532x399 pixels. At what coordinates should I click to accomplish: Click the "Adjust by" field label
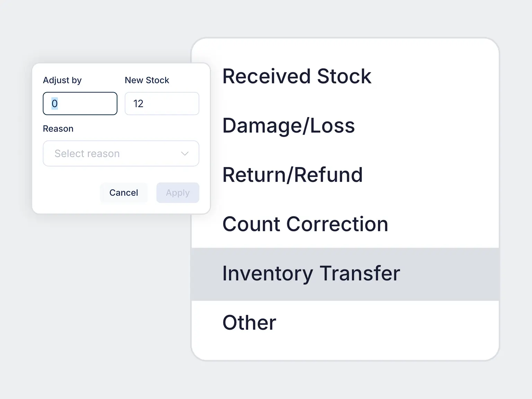[x=62, y=80]
